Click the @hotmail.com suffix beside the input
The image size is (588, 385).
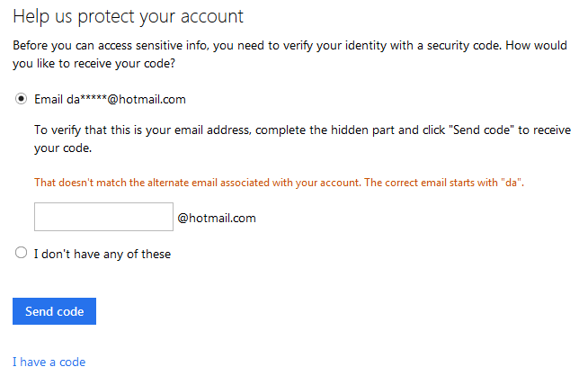pos(217,218)
